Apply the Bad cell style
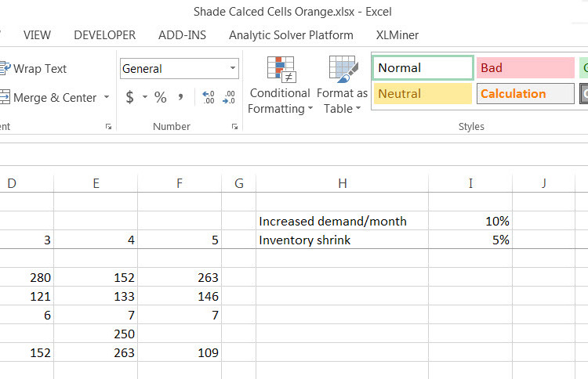The image size is (588, 379). click(524, 68)
